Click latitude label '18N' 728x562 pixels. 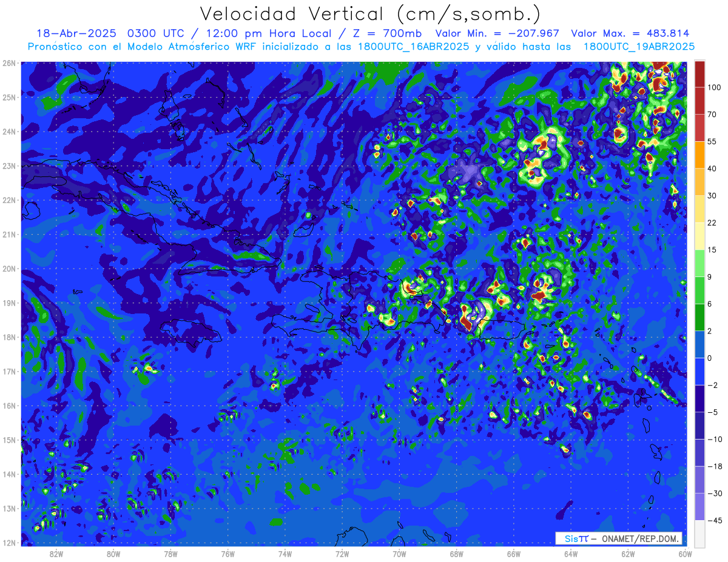[9, 337]
